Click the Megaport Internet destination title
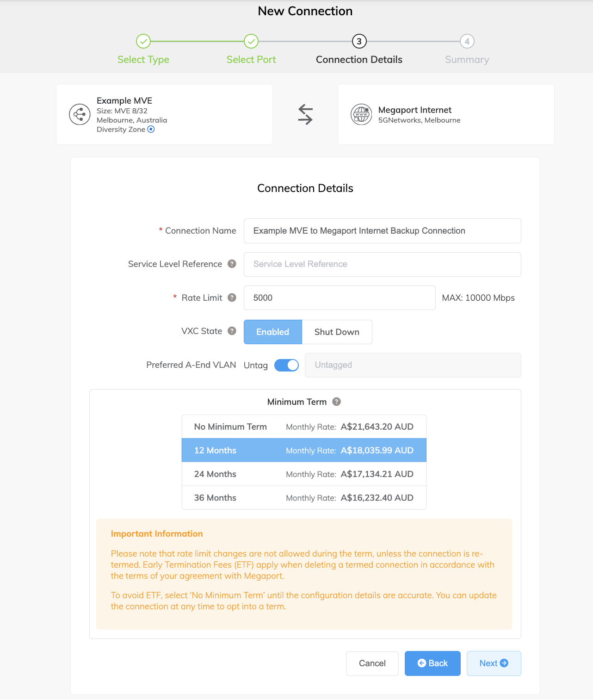This screenshot has width=593, height=700. pyautogui.click(x=415, y=110)
